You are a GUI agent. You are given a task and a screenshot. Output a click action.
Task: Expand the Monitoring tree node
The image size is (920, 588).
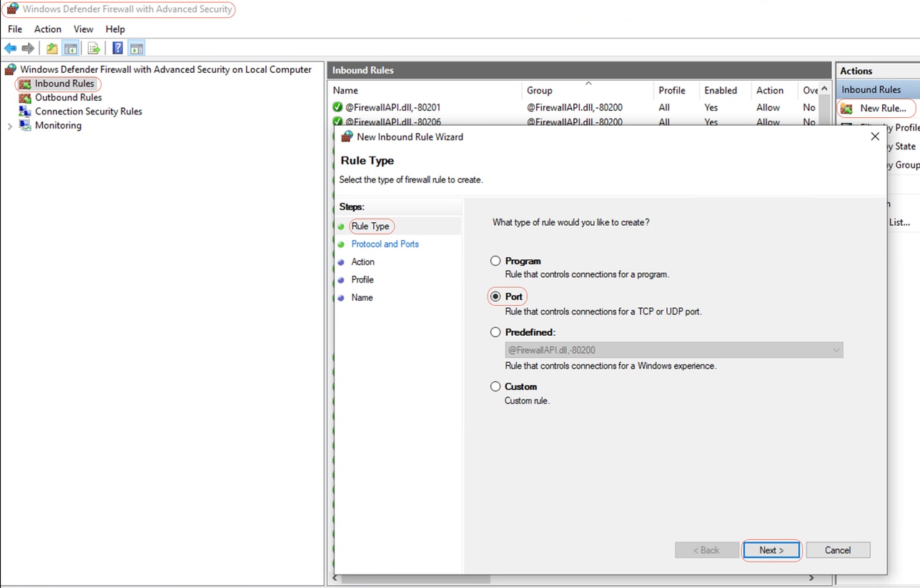coord(10,126)
